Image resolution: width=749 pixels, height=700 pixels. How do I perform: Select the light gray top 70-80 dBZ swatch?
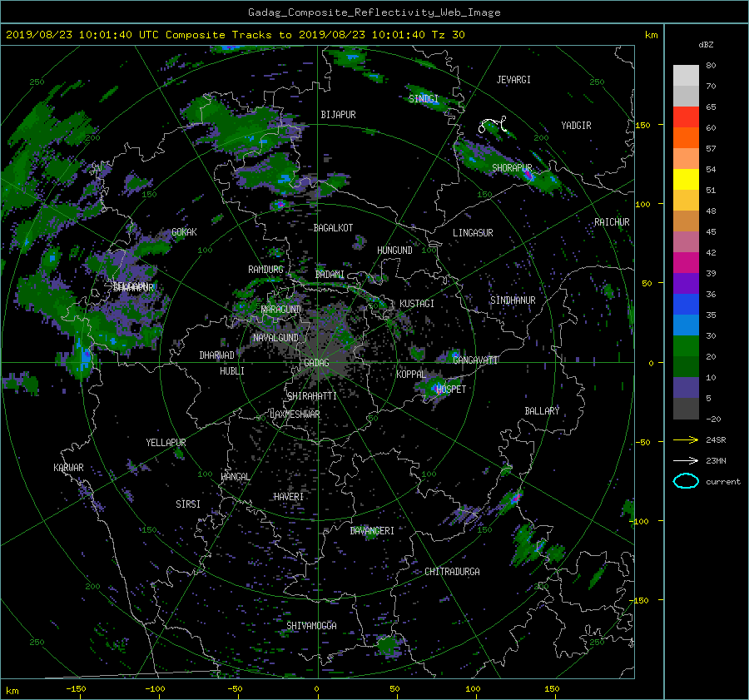(686, 76)
